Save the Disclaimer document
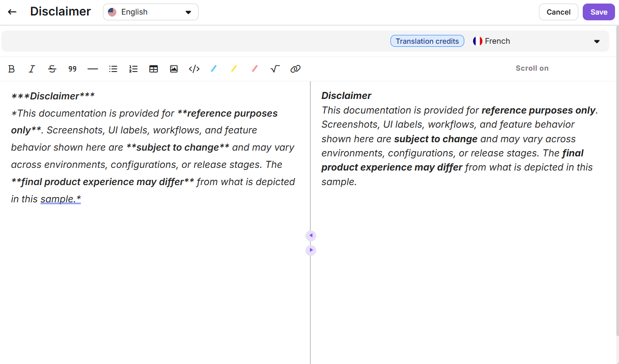 (x=598, y=12)
